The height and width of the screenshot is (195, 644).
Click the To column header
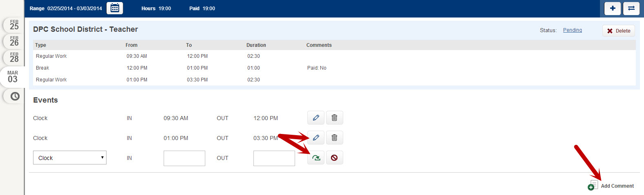coord(189,45)
